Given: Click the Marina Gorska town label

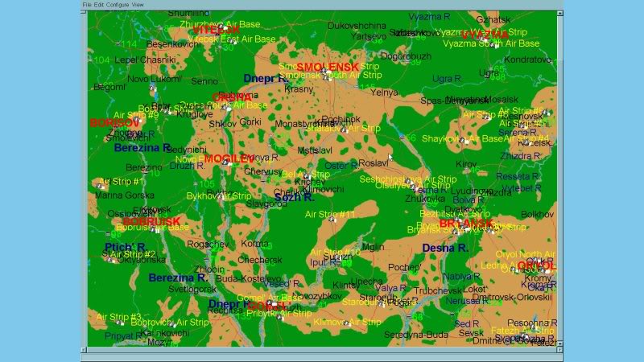Looking at the screenshot, I should (x=125, y=195).
